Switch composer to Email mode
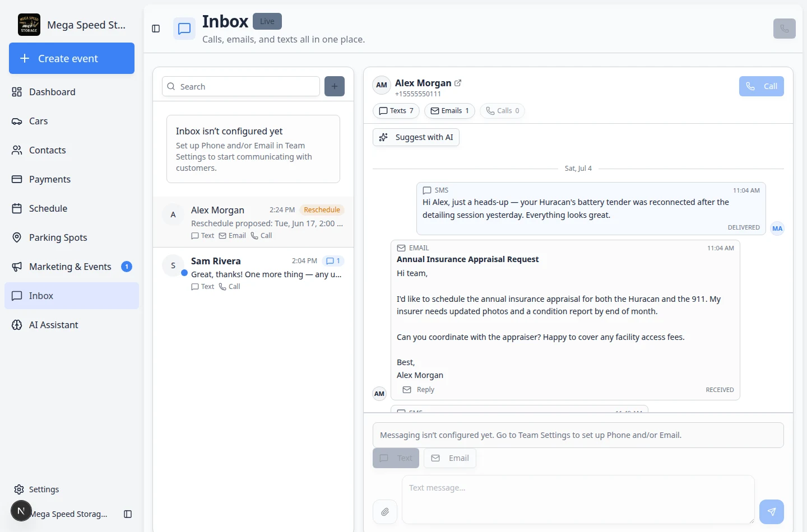 (450, 458)
